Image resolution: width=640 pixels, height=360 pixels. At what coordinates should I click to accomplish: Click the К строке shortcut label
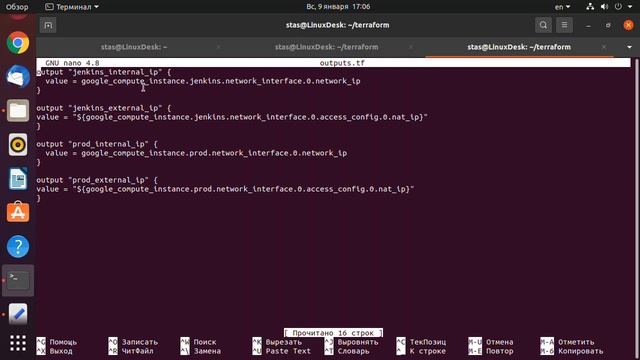[x=428, y=351]
